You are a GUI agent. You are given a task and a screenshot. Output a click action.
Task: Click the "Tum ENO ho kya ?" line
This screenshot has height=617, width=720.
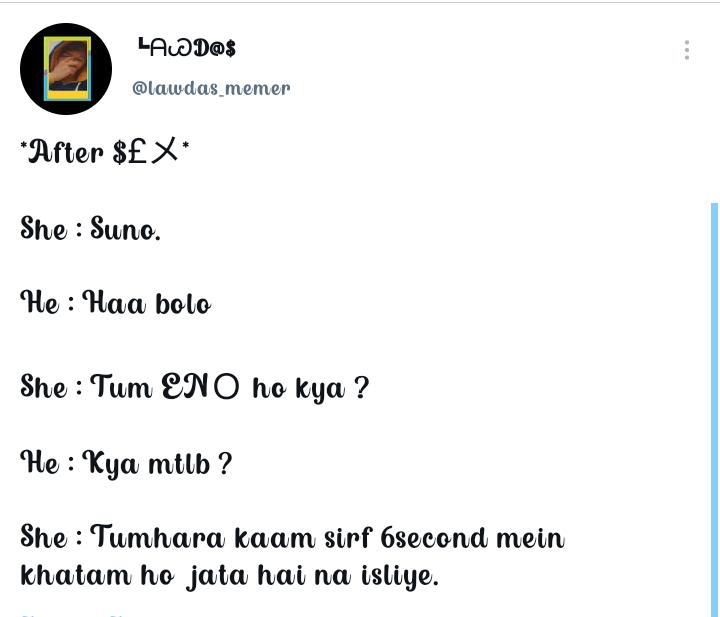[230, 387]
